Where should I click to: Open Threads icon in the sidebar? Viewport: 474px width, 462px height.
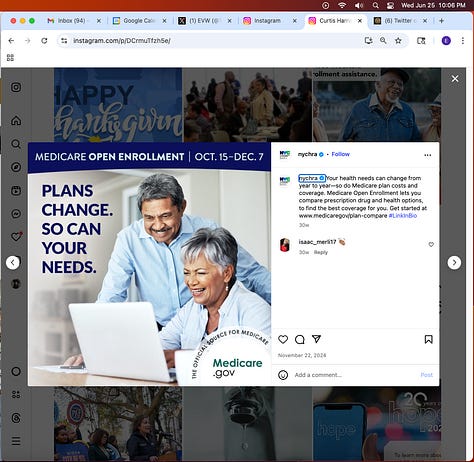16,418
